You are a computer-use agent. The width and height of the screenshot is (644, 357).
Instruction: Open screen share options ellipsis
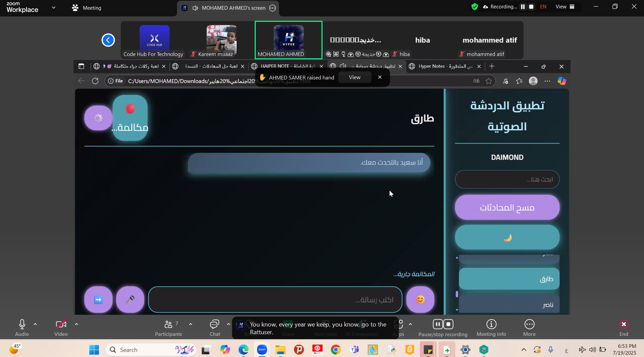[x=273, y=8]
